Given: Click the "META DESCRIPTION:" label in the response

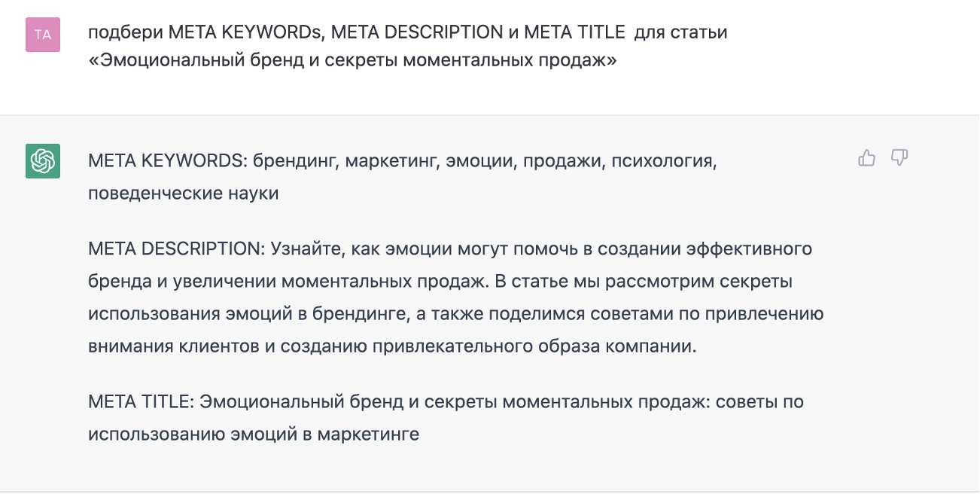Looking at the screenshot, I should (x=176, y=248).
